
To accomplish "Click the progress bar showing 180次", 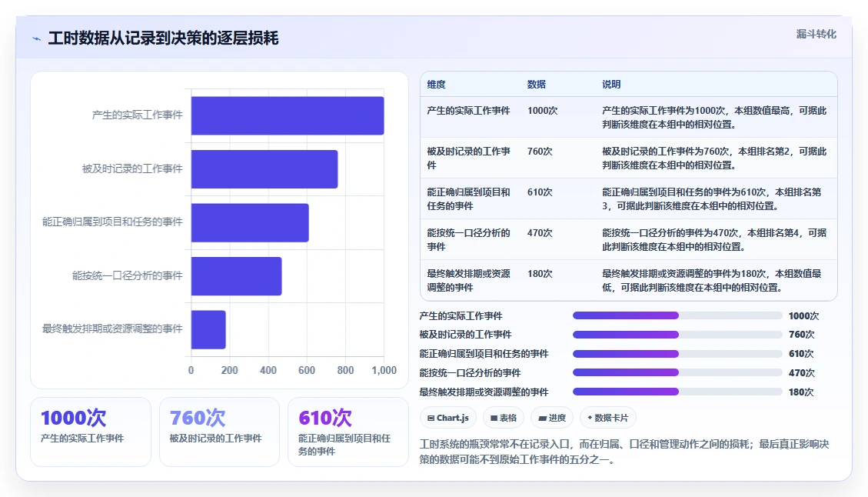I will pyautogui.click(x=677, y=392).
